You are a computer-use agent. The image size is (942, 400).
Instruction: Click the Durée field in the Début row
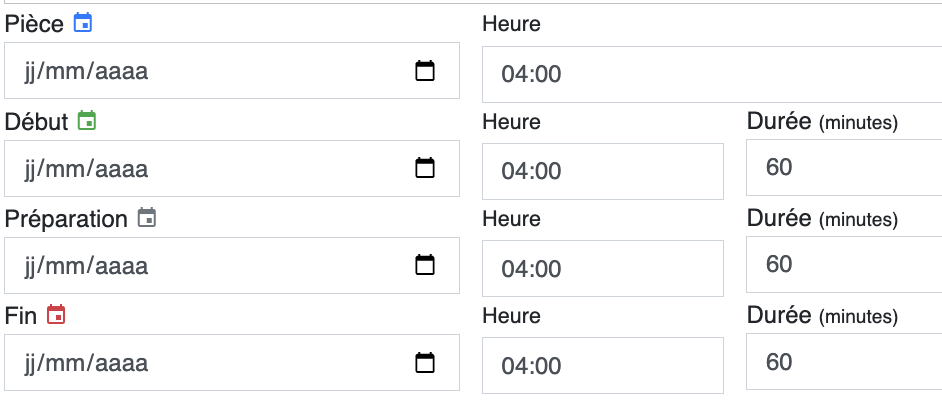(x=844, y=168)
